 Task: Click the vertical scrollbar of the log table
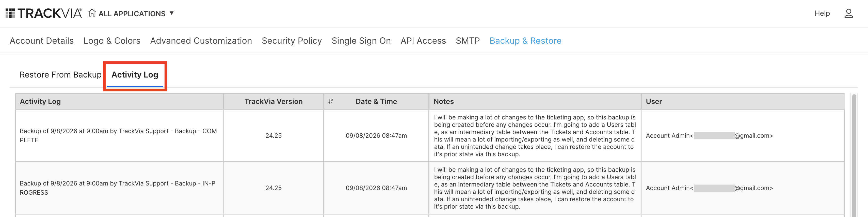[854, 156]
